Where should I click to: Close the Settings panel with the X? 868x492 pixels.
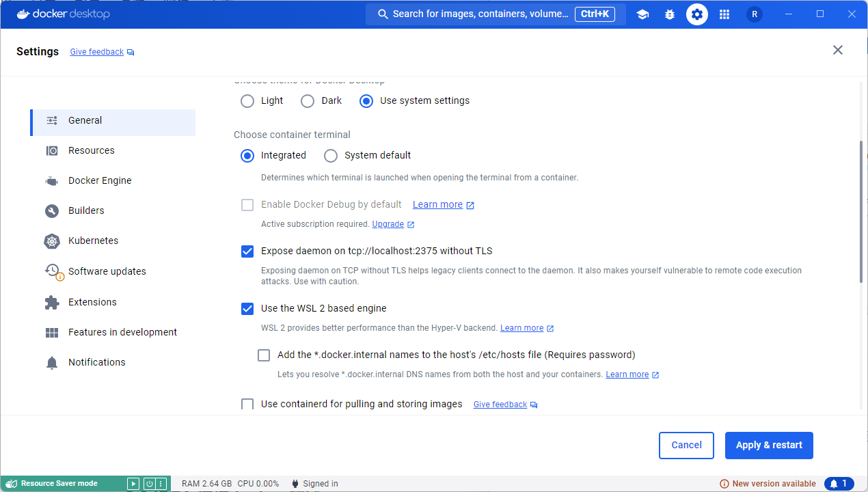point(838,50)
